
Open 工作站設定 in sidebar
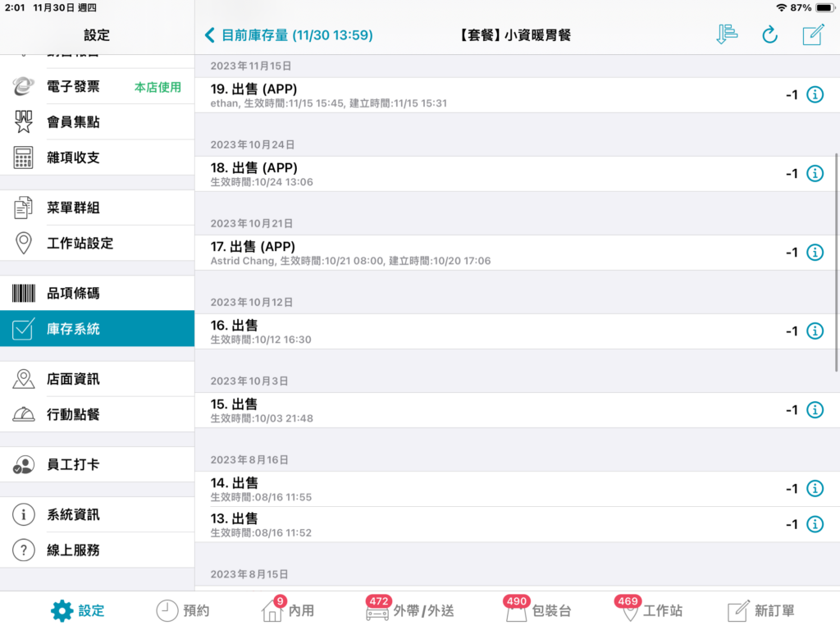pos(97,243)
